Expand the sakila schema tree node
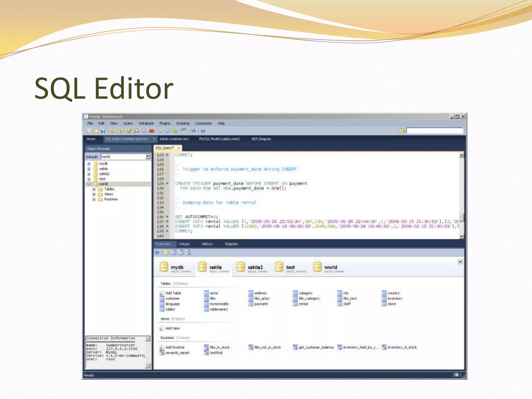The height and width of the screenshot is (399, 532). click(89, 169)
